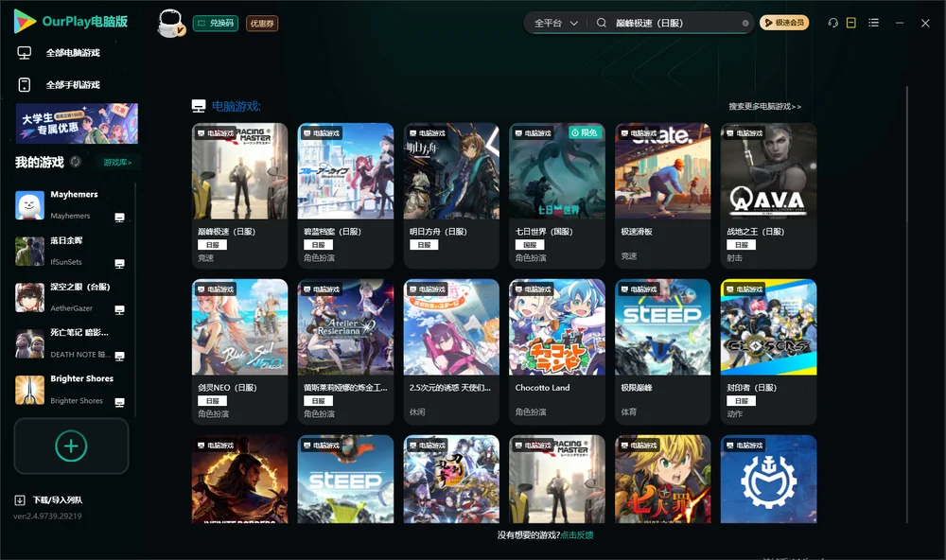This screenshot has height=560, width=946.
Task: Open 明日方舟 (日服) game card
Action: 451,196
